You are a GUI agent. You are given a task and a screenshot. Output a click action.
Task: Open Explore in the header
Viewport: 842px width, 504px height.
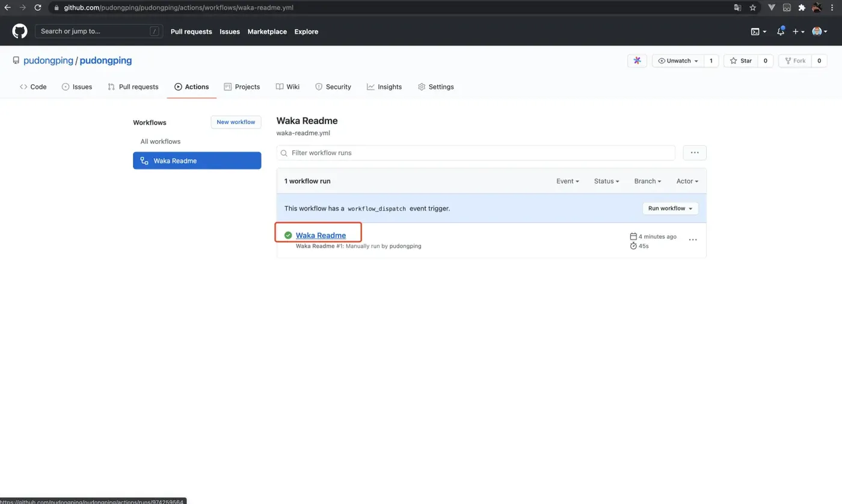pyautogui.click(x=306, y=31)
